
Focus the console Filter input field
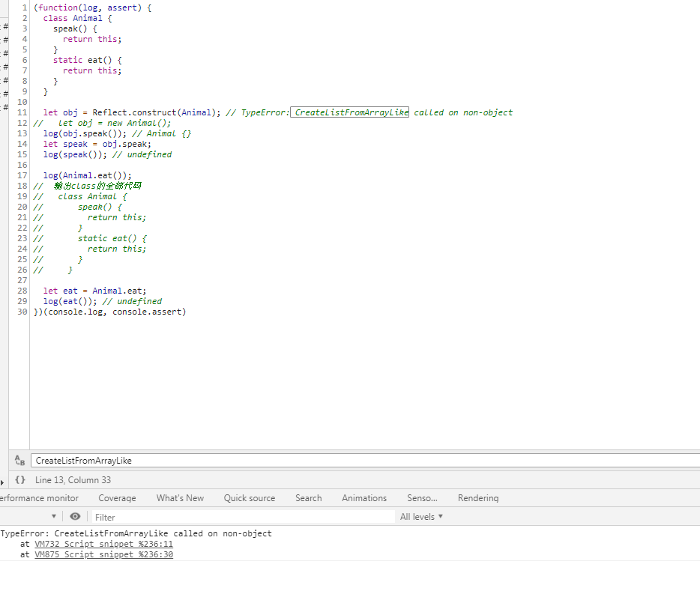(x=244, y=517)
